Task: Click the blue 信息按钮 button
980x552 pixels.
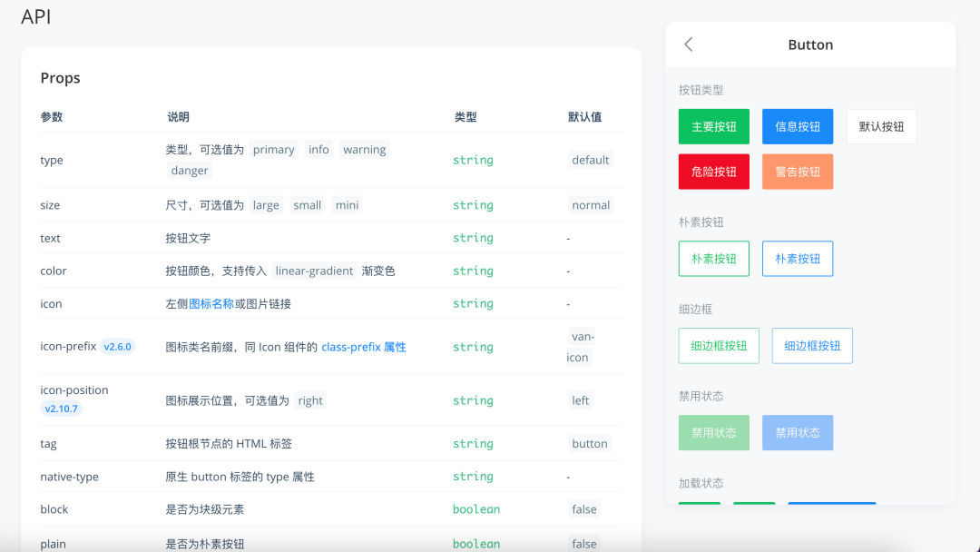Action: [x=798, y=127]
